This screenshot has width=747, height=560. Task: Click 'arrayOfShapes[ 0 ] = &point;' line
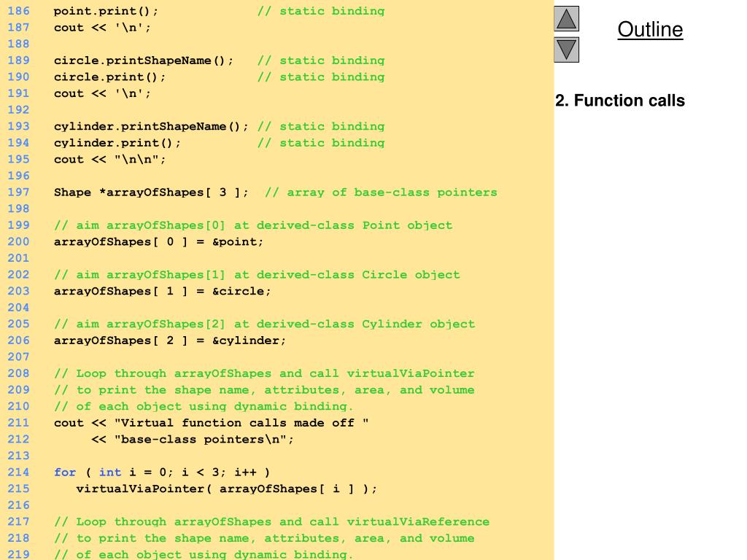[x=158, y=242]
